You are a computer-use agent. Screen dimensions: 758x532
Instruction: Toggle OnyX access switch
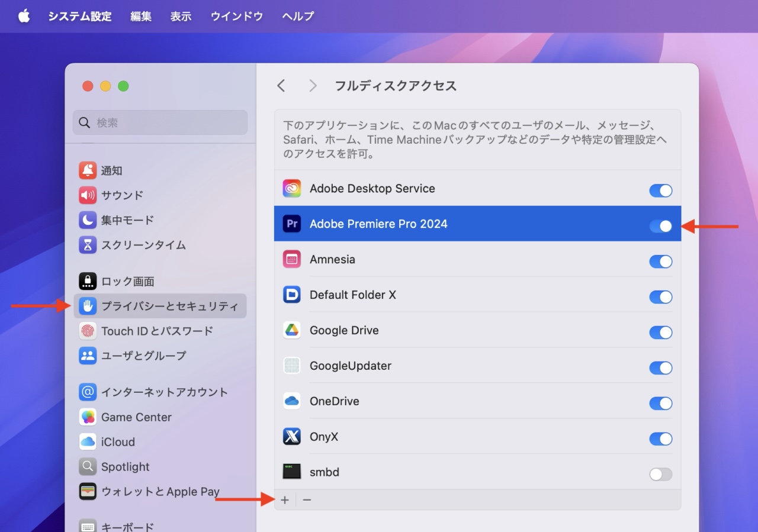click(661, 439)
